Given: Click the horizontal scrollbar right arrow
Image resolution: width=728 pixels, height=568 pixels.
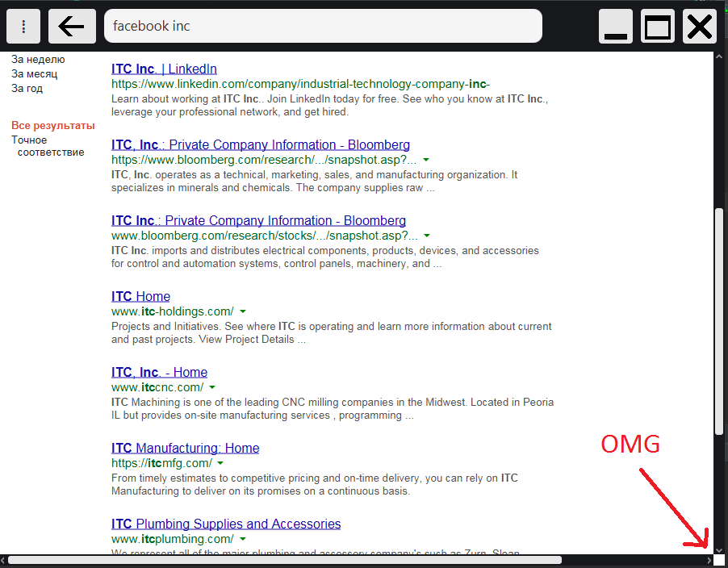Looking at the screenshot, I should pos(709,560).
